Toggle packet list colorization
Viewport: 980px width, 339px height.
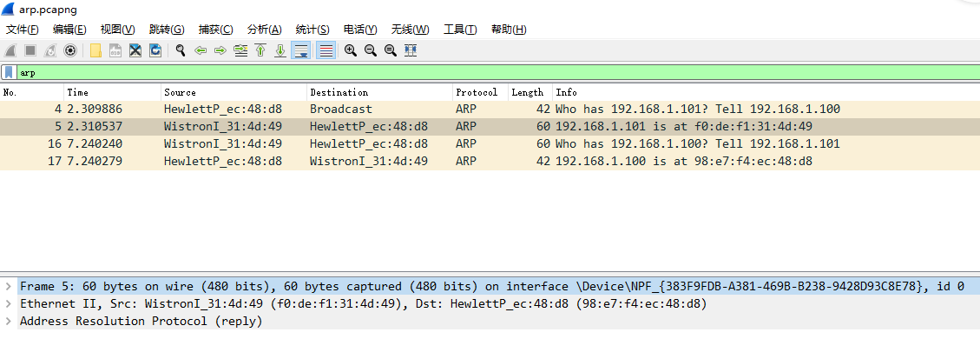pyautogui.click(x=326, y=50)
